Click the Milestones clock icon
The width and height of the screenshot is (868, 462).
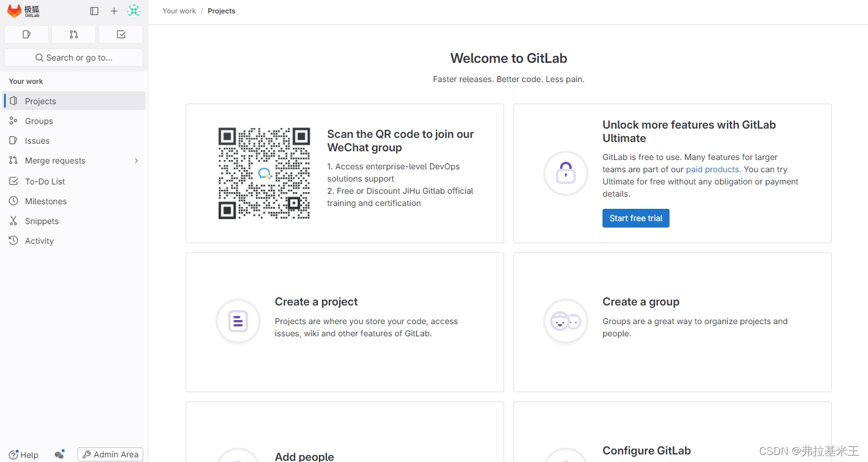click(x=13, y=201)
